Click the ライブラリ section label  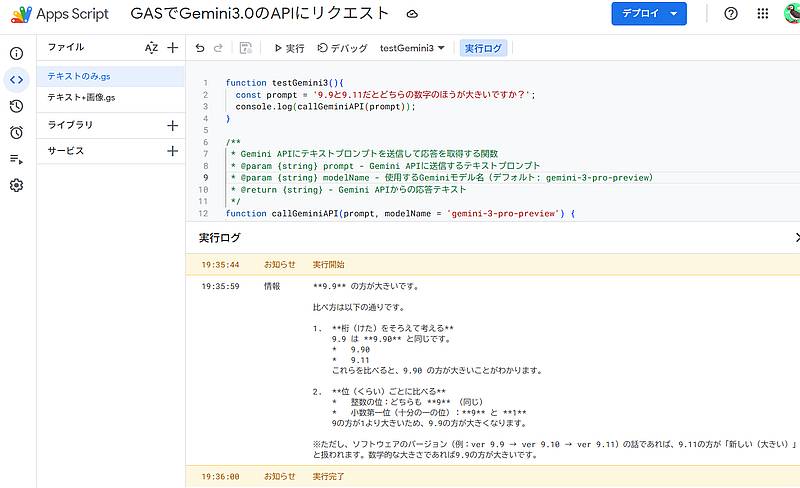(x=70, y=125)
